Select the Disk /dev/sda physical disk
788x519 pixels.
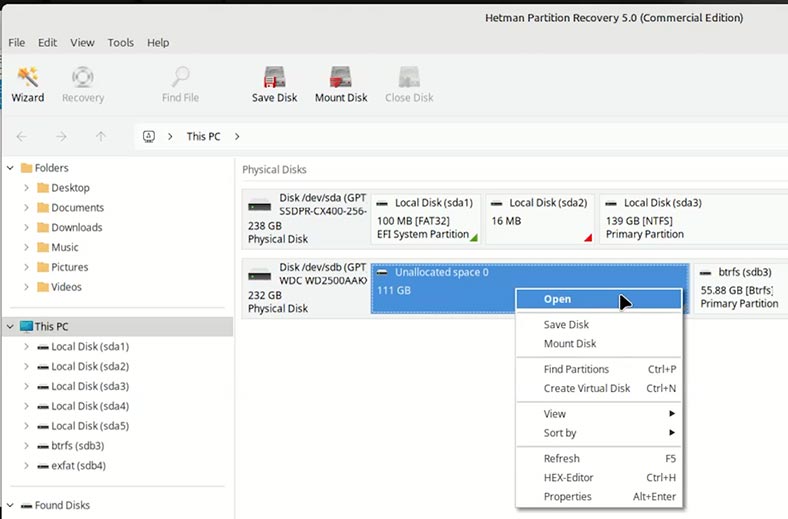[x=306, y=219]
